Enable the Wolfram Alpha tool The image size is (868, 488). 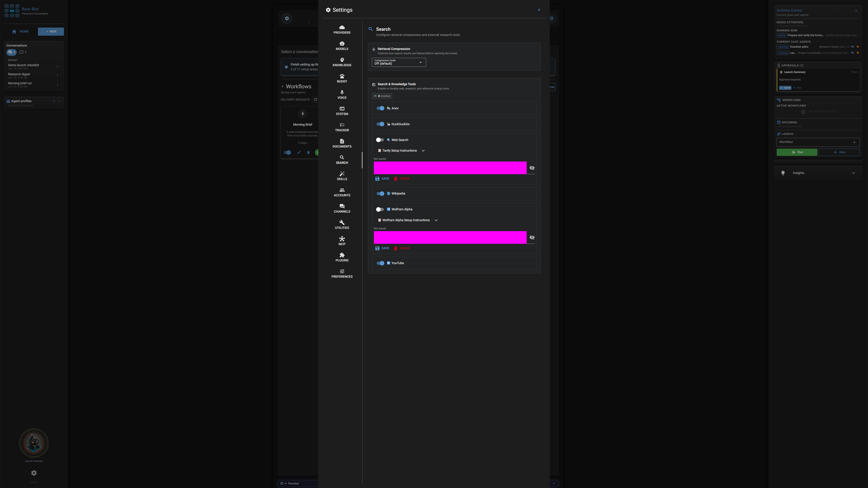380,209
